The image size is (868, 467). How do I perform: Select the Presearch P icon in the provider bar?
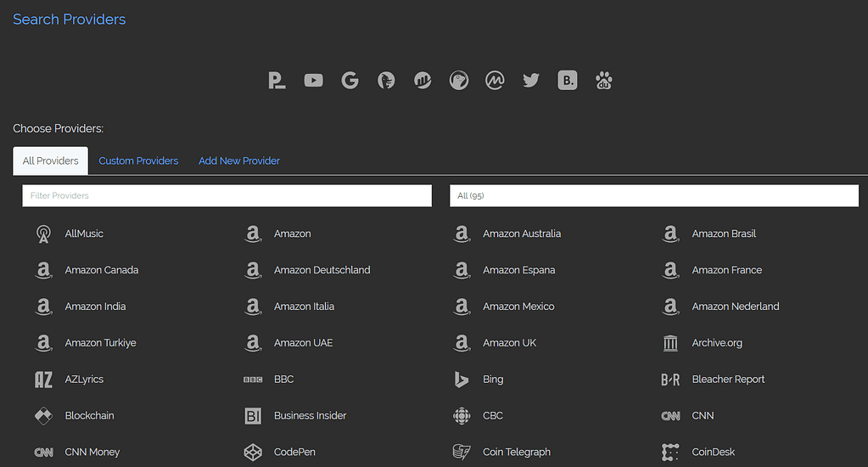click(x=277, y=81)
